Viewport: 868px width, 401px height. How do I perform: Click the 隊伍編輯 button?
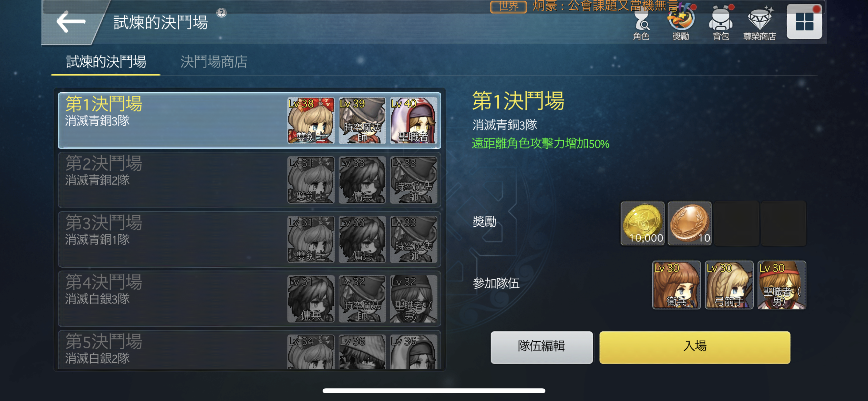[542, 347]
